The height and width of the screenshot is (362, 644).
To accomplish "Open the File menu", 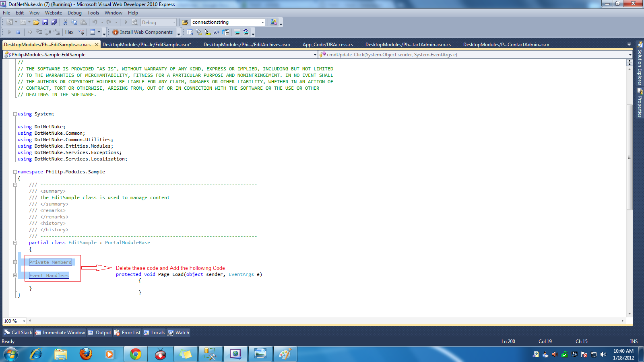I will tap(6, 13).
